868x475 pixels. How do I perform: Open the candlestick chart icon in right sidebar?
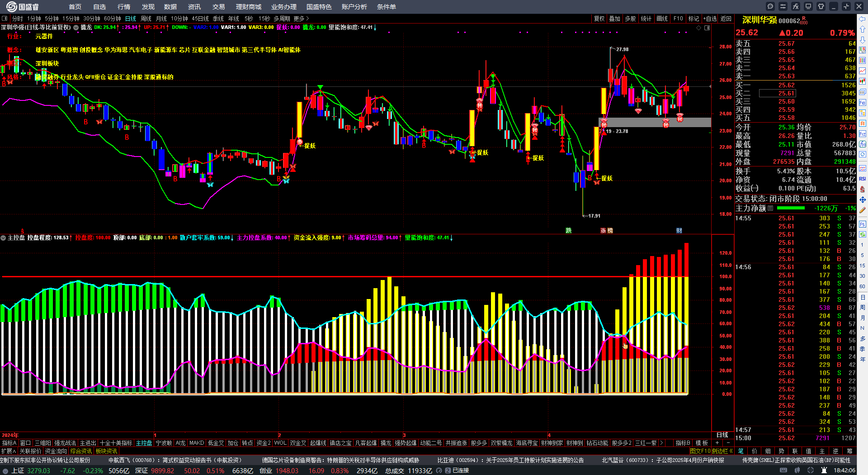click(863, 81)
